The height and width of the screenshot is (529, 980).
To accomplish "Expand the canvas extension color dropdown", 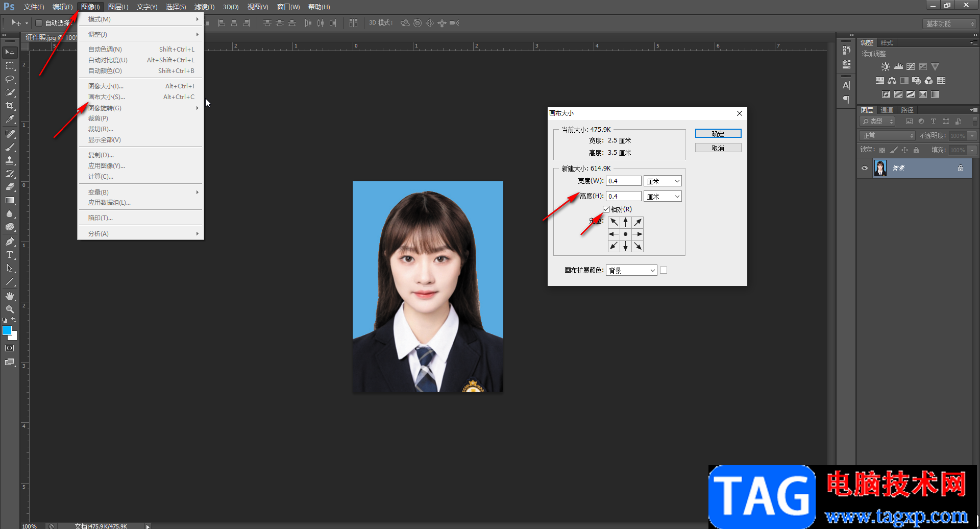I will 631,271.
